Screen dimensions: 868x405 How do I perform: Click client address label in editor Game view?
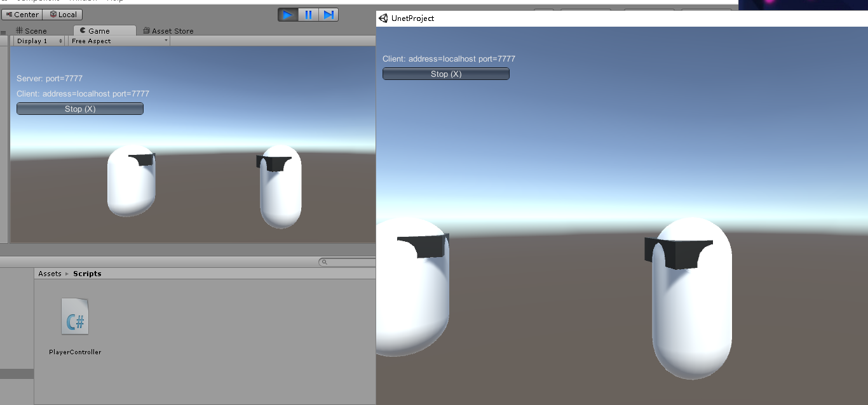point(83,93)
